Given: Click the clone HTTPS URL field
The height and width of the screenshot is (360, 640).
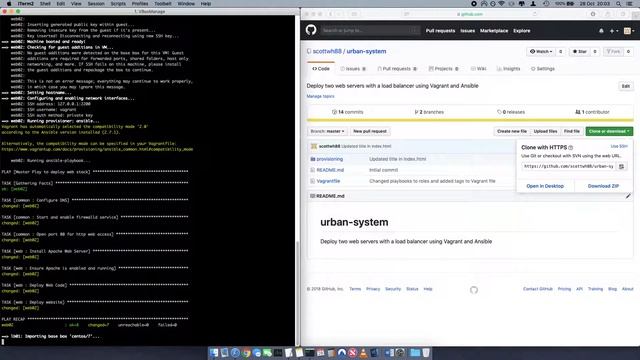Looking at the screenshot, I should pos(569,167).
